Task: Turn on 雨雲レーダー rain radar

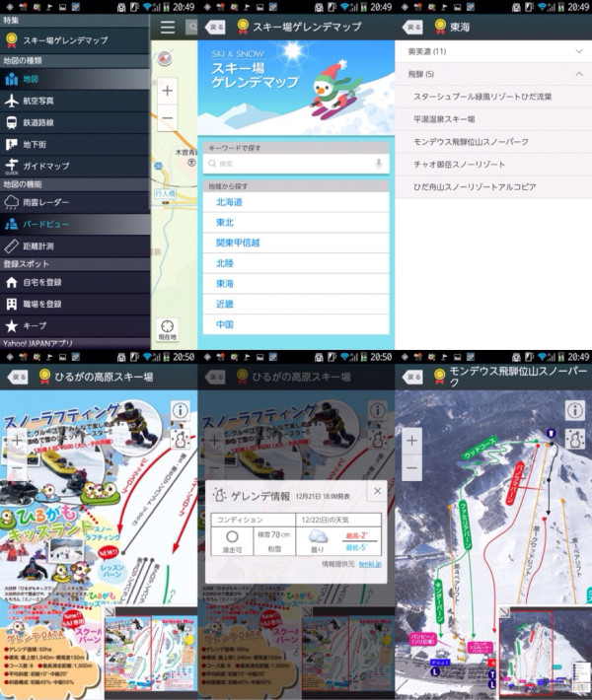Action: [x=75, y=202]
